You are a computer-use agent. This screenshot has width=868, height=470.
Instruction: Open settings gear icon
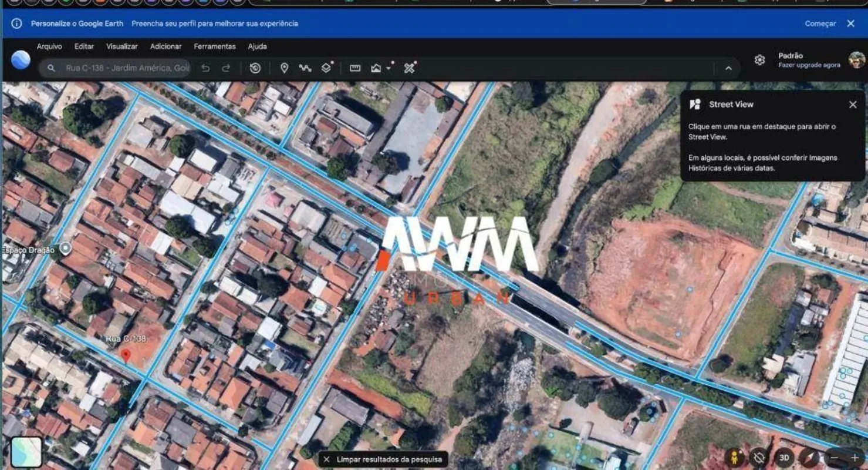[x=759, y=60]
